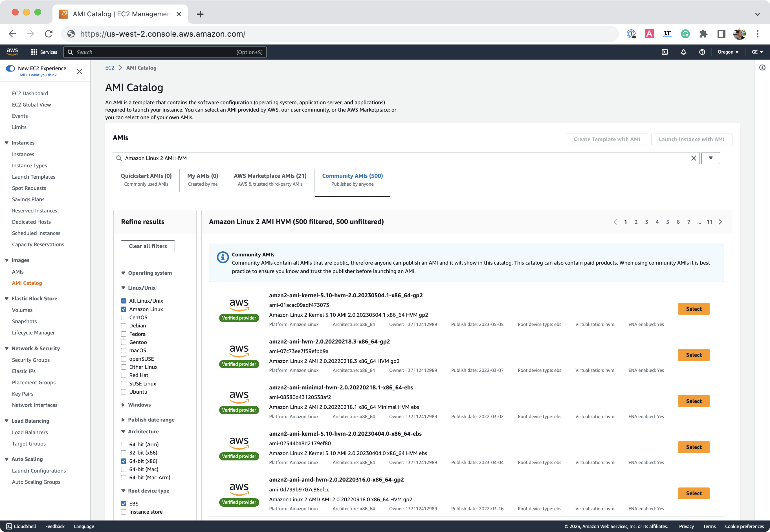Open the notifications bell icon
770x532 pixels.
click(x=683, y=52)
